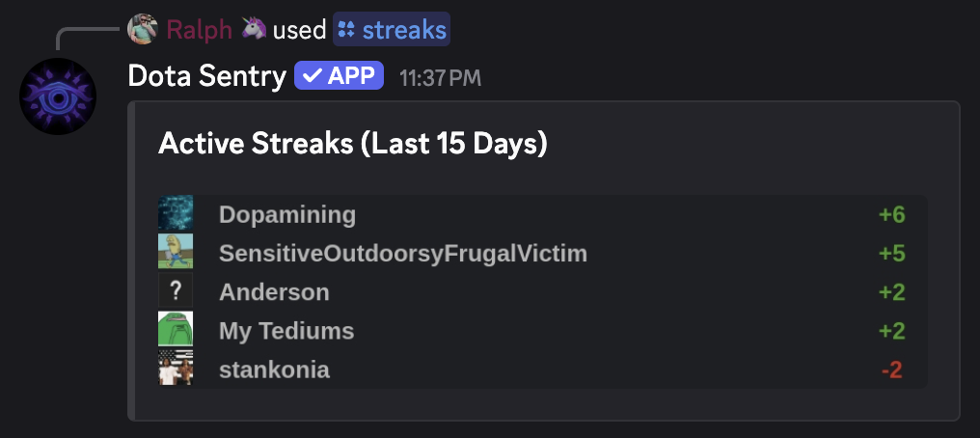Click the +6 streak value
This screenshot has width=980, height=438.
point(891,214)
